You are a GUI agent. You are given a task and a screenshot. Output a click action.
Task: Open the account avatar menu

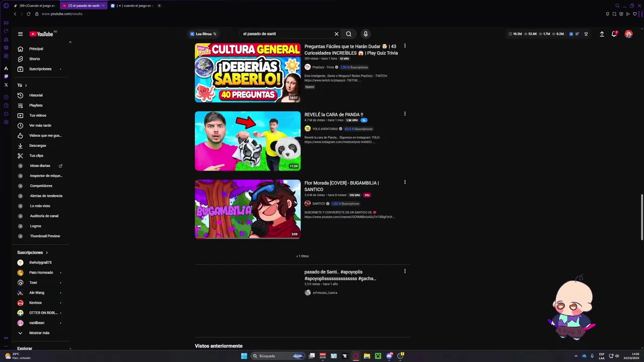(628, 34)
